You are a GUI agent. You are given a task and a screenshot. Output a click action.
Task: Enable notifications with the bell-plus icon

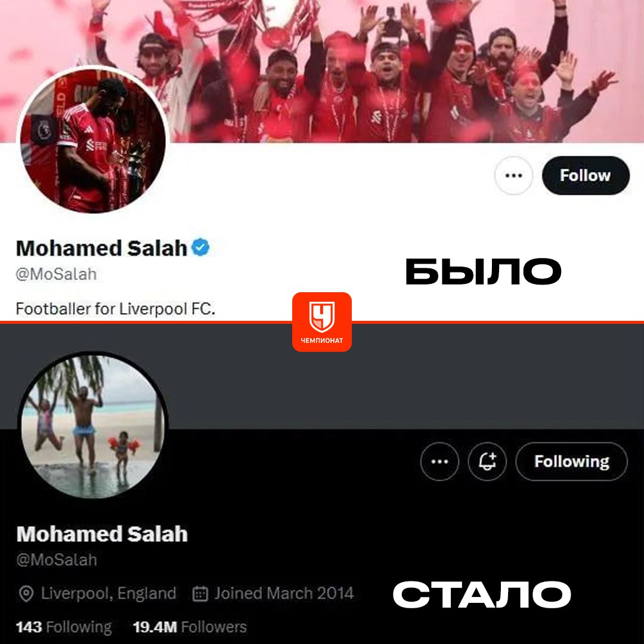(487, 461)
